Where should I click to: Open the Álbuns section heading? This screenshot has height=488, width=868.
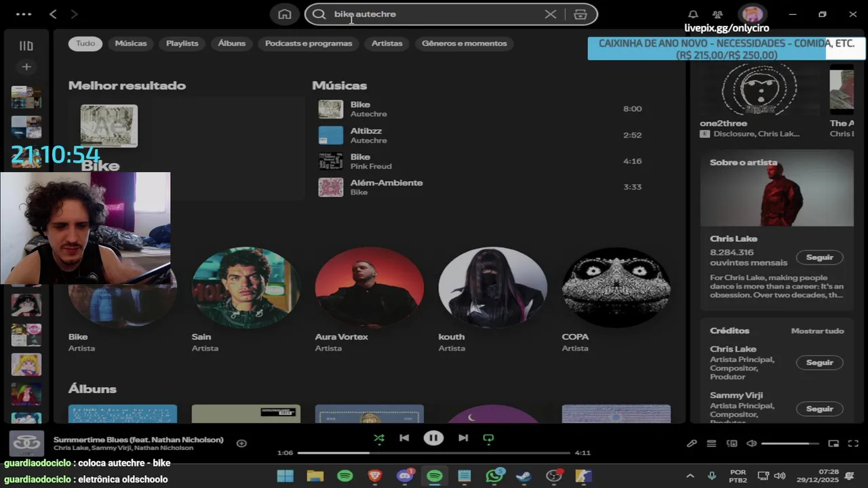[92, 389]
